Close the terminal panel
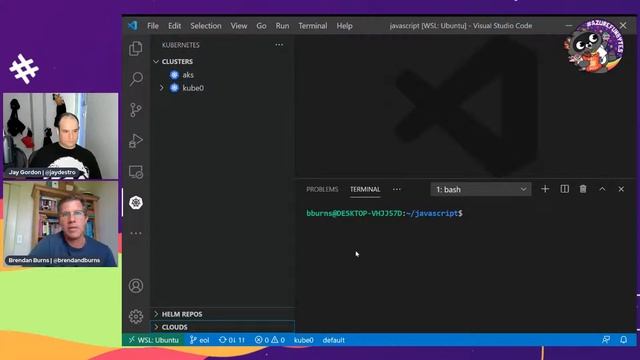The height and width of the screenshot is (360, 640). pos(621,189)
